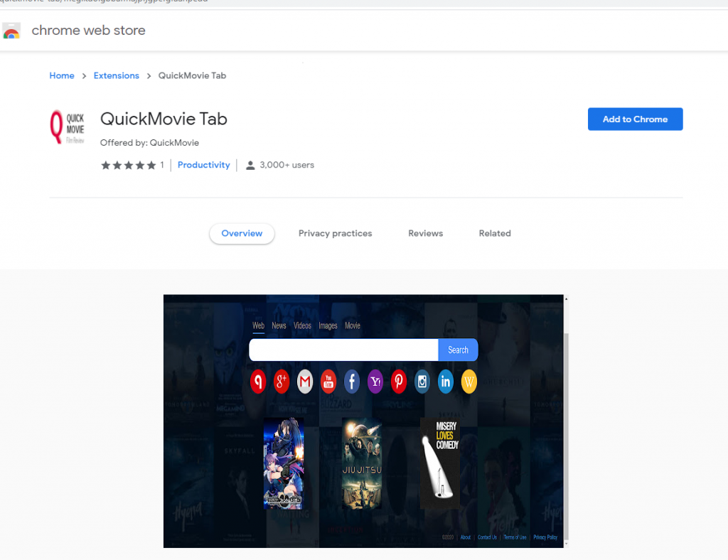Screen dimensions: 728x560
Task: Click the five-star rating icons
Action: pyautogui.click(x=129, y=165)
